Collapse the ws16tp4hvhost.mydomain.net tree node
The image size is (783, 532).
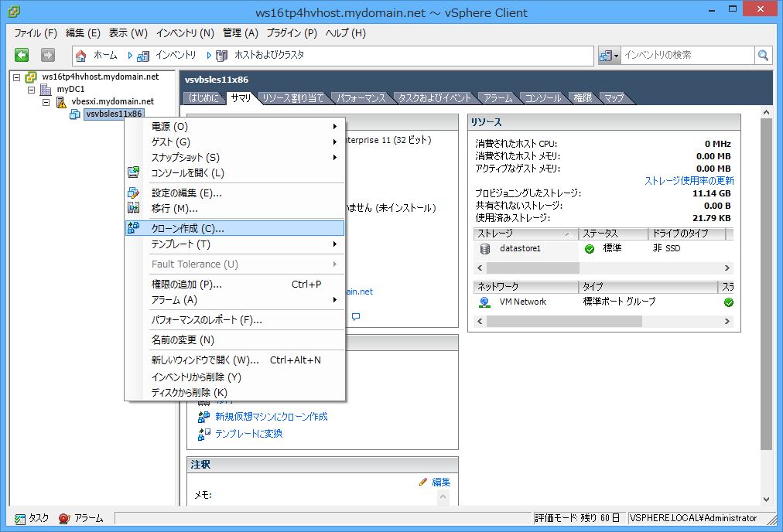click(16, 77)
